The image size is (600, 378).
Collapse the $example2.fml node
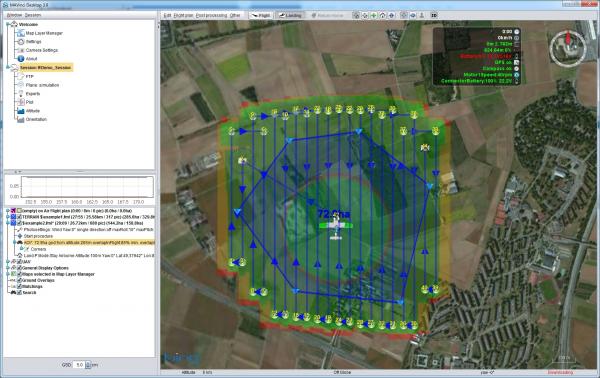8,223
